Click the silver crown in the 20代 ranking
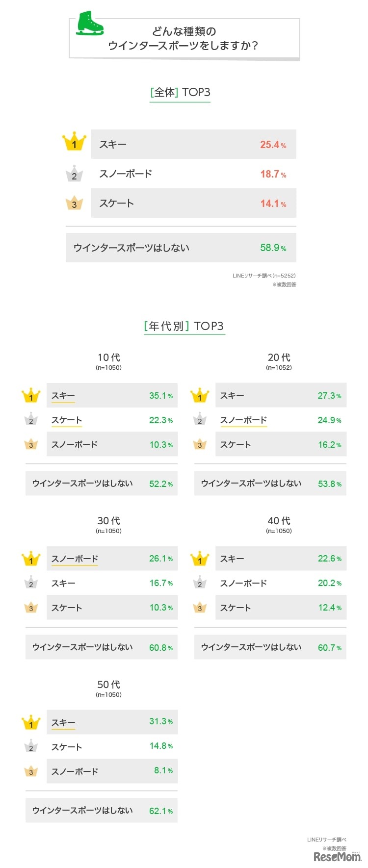Screen dimensions: 368x868 coord(200,420)
